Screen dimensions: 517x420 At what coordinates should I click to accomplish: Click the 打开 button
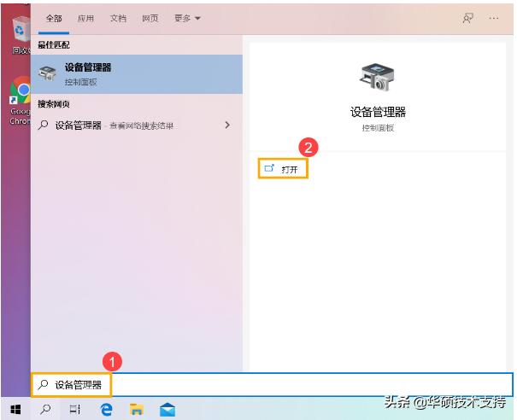tap(283, 169)
